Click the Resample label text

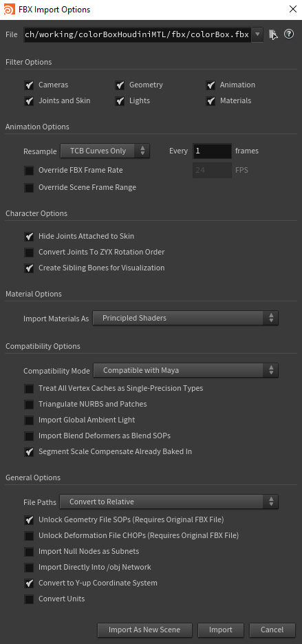40,151
